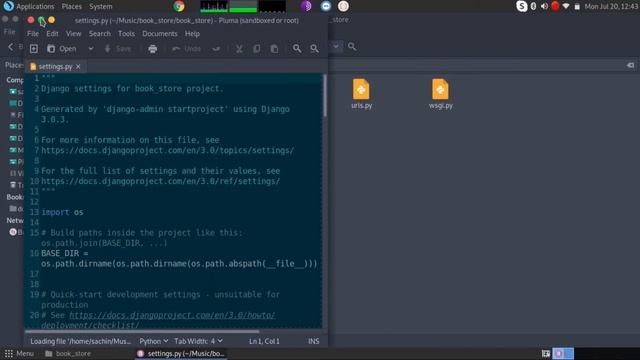This screenshot has height=360, width=640.
Task: Open the Bluetooth tray icon
Action: pos(533,6)
